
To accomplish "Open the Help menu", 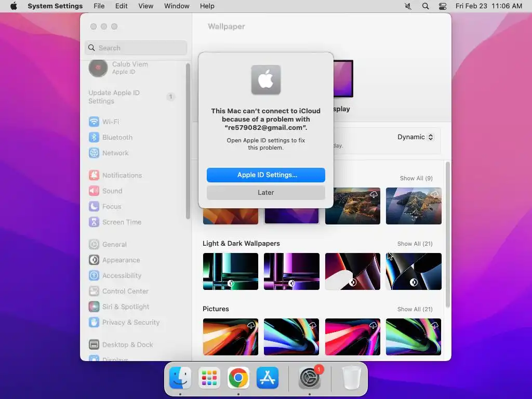I will pyautogui.click(x=207, y=6).
